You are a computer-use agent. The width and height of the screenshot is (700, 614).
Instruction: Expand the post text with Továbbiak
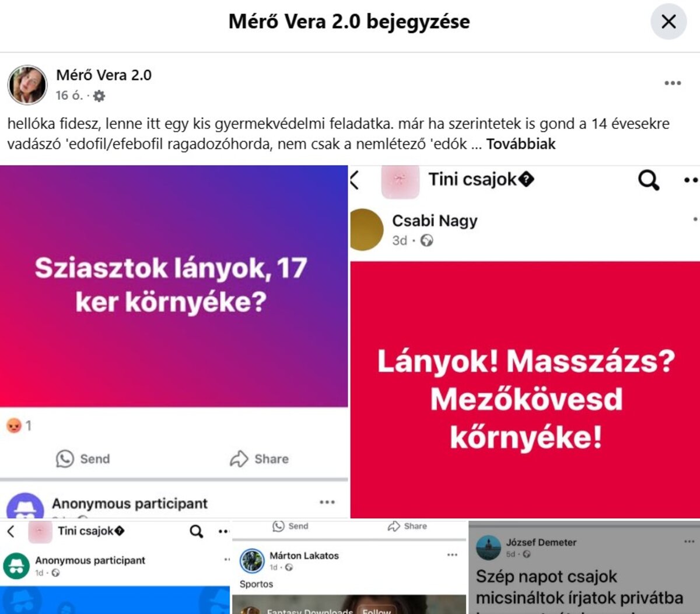pyautogui.click(x=521, y=144)
